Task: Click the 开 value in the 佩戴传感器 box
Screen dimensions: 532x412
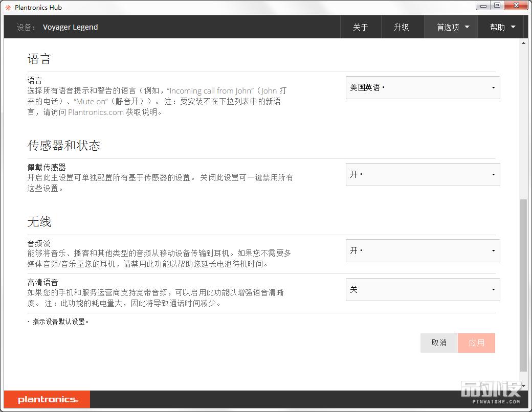Action: pyautogui.click(x=353, y=174)
